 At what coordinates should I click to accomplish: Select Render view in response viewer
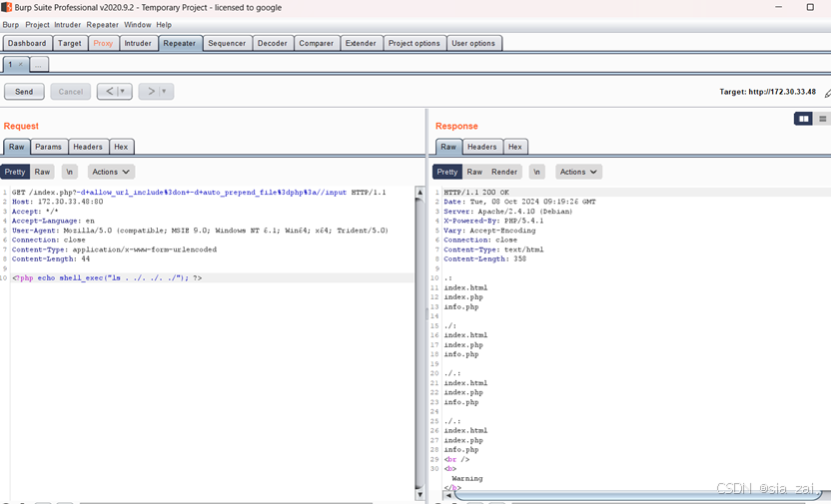tap(504, 172)
